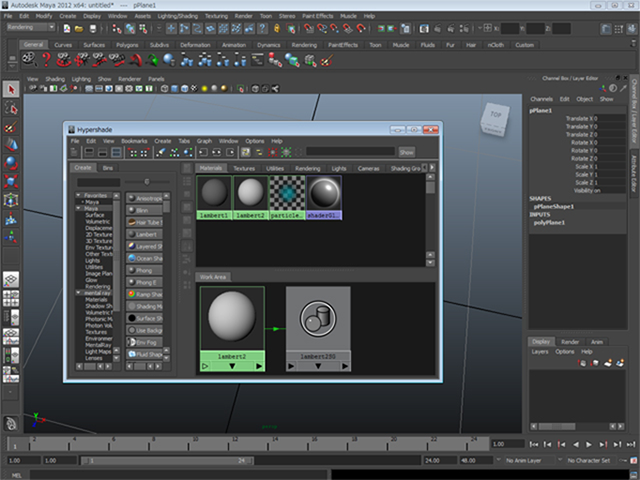The height and width of the screenshot is (480, 640).
Task: Create Ocean Shader from list
Action: (x=144, y=258)
